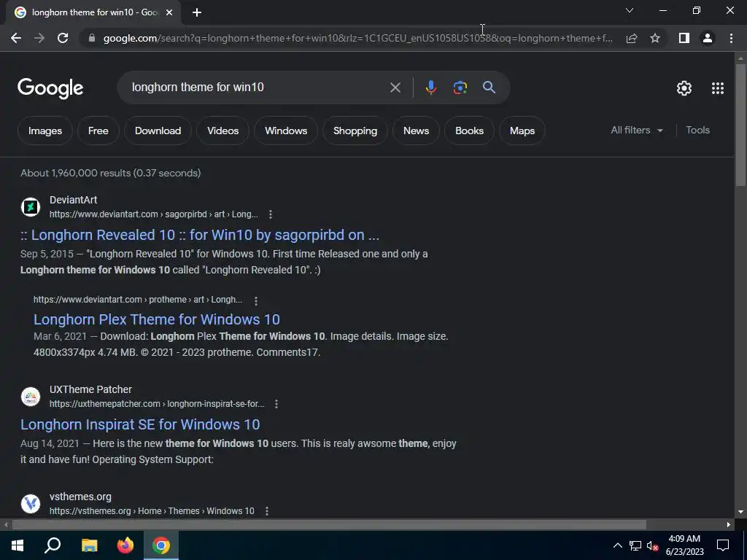Search by image with Google Lens
The width and height of the screenshot is (747, 560).
[460, 87]
